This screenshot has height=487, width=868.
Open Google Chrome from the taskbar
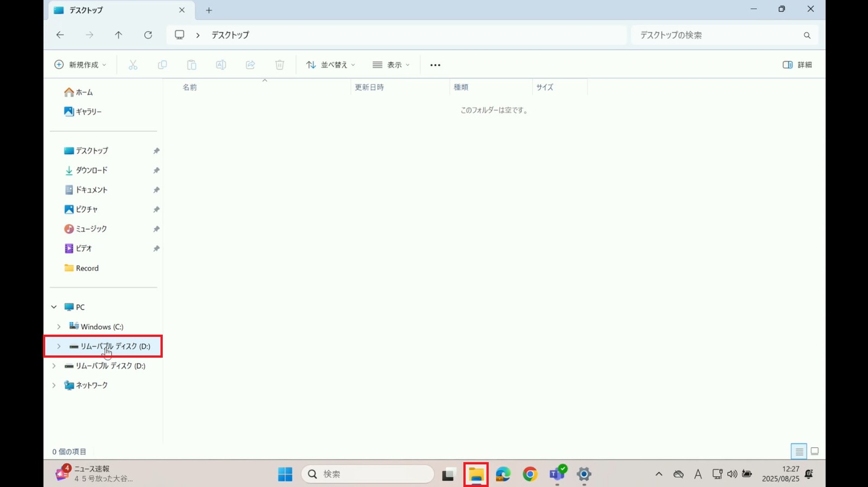[530, 474]
